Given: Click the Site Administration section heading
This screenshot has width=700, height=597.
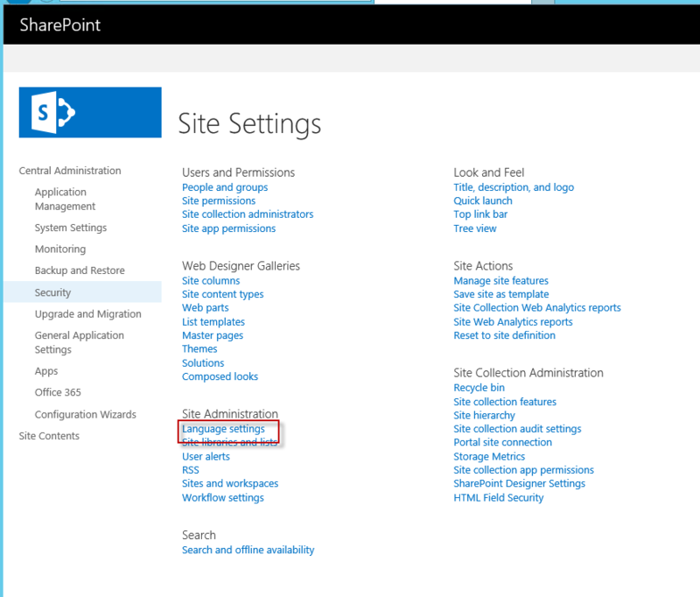Looking at the screenshot, I should click(x=230, y=413).
